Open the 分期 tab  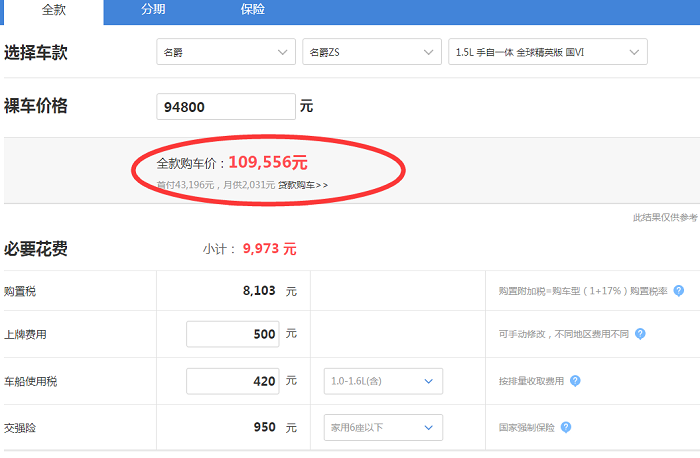(x=153, y=10)
